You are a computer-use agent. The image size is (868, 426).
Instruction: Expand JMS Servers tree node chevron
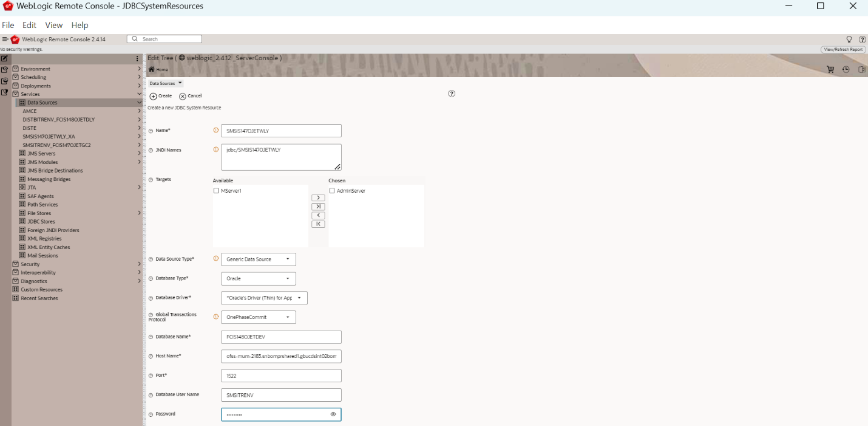pyautogui.click(x=139, y=154)
